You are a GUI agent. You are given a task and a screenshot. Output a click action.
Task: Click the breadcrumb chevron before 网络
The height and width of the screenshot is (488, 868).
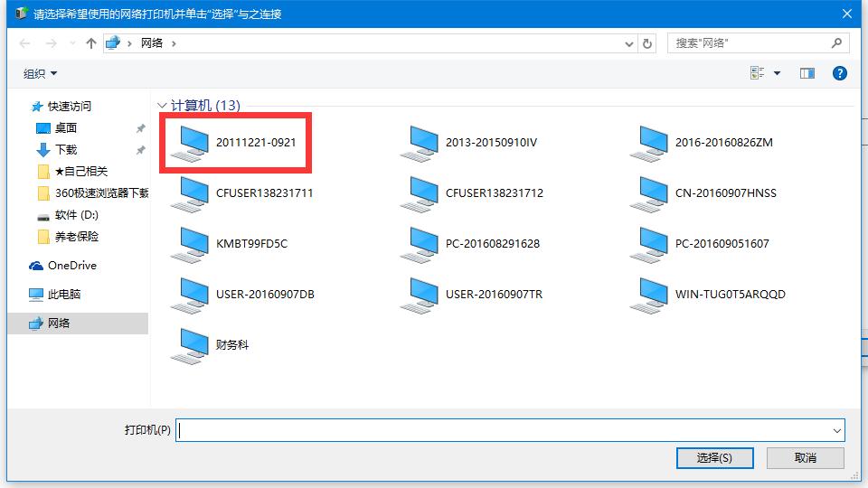tap(129, 43)
